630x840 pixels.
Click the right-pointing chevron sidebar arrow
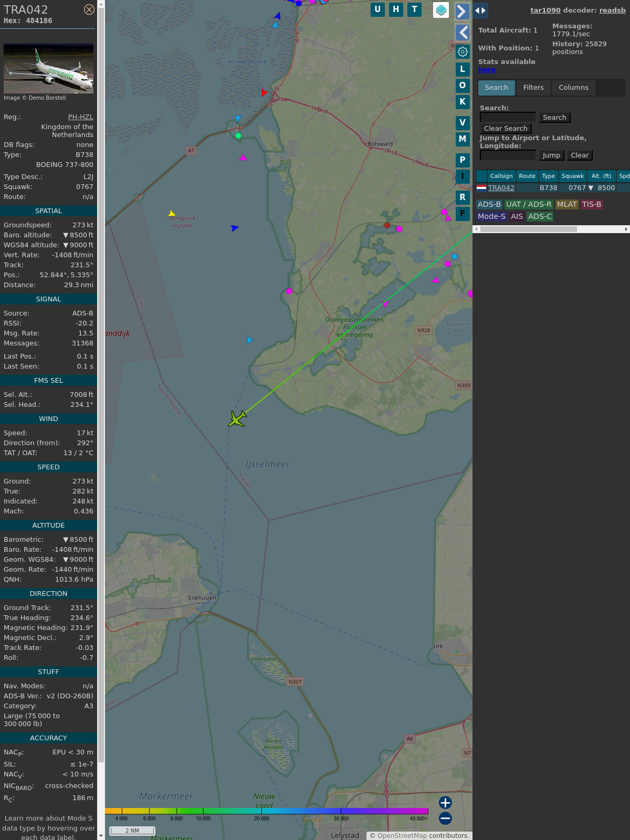click(462, 11)
